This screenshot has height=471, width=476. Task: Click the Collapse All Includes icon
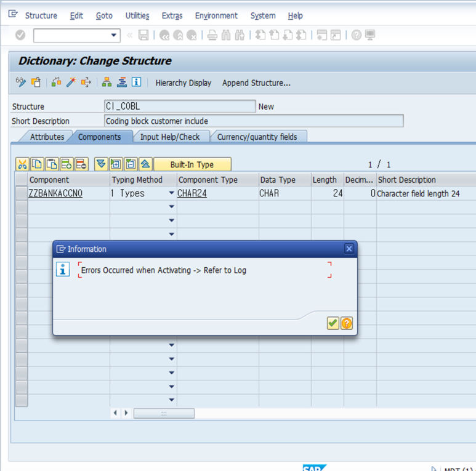pyautogui.click(x=145, y=164)
